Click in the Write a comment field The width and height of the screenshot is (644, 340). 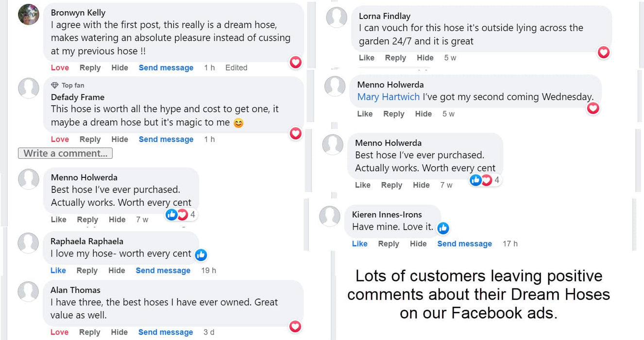tap(65, 153)
